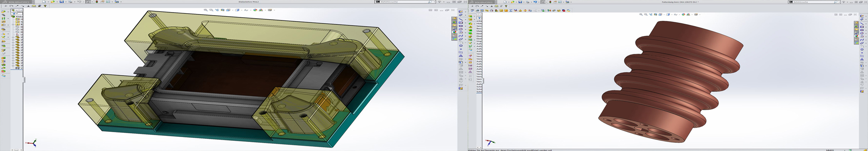
Task: Open View Orientation in Faltenbalg viewport
Action: point(660,14)
